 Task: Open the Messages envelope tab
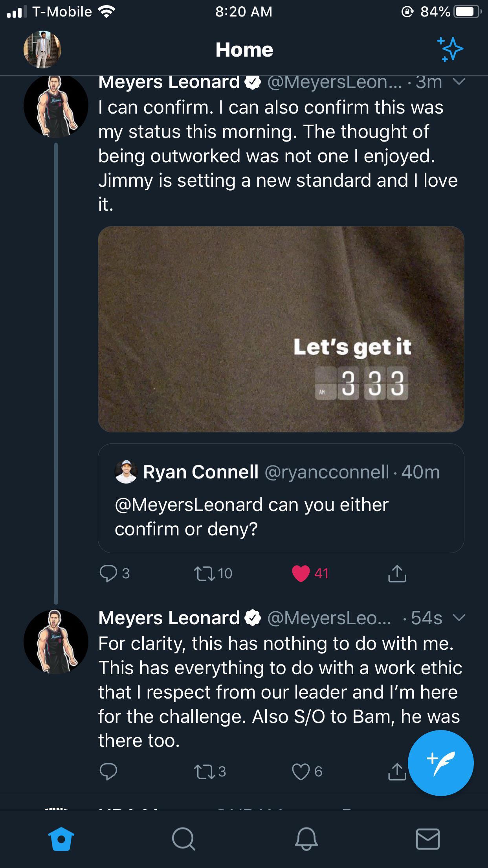pyautogui.click(x=427, y=839)
